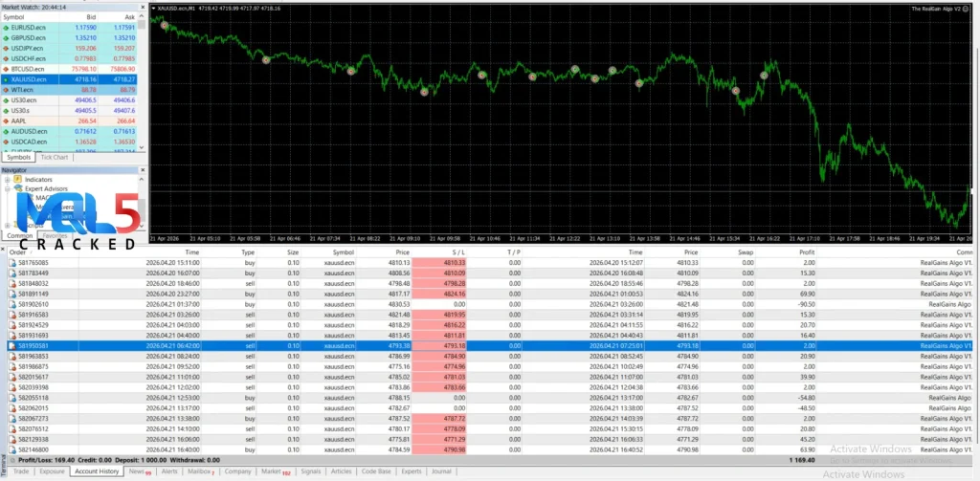
Task: Switch to the Tick Chart tab
Action: pos(55,158)
